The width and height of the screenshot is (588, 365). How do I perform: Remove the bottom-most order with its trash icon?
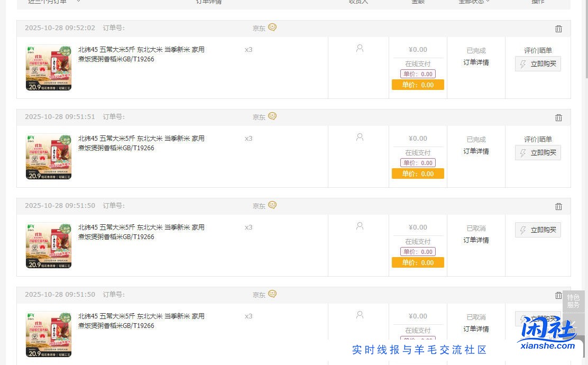(x=558, y=296)
